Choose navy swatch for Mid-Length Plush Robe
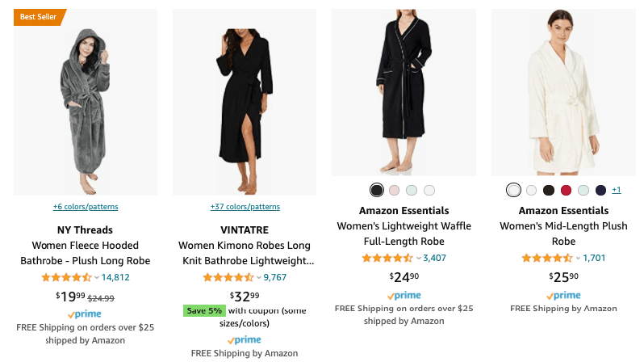The width and height of the screenshot is (644, 362). (x=600, y=191)
